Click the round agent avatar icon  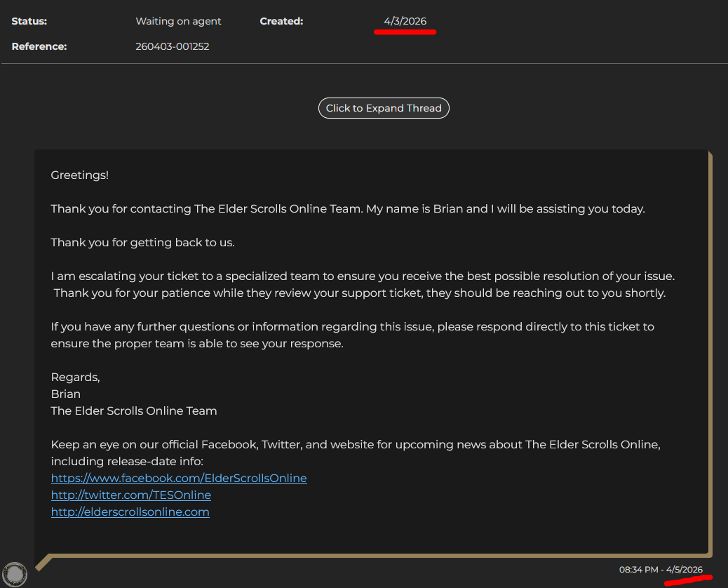(x=15, y=574)
